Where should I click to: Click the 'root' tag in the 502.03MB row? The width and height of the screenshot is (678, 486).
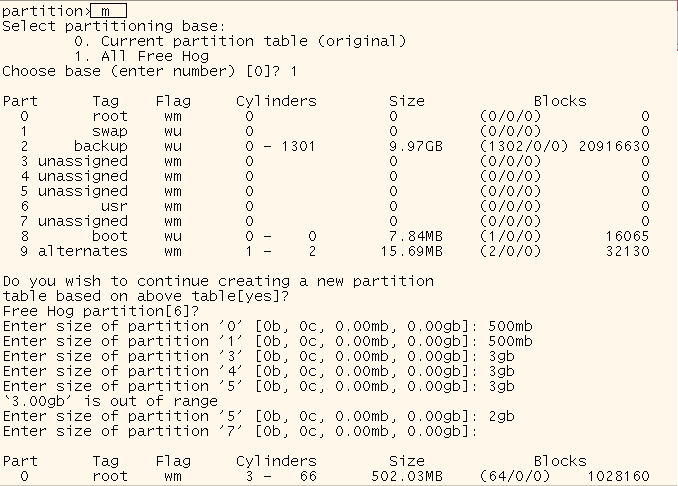click(110, 476)
